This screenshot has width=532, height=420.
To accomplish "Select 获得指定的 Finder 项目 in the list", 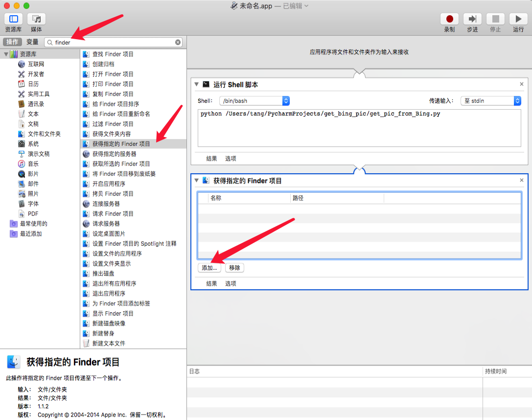I will click(134, 144).
